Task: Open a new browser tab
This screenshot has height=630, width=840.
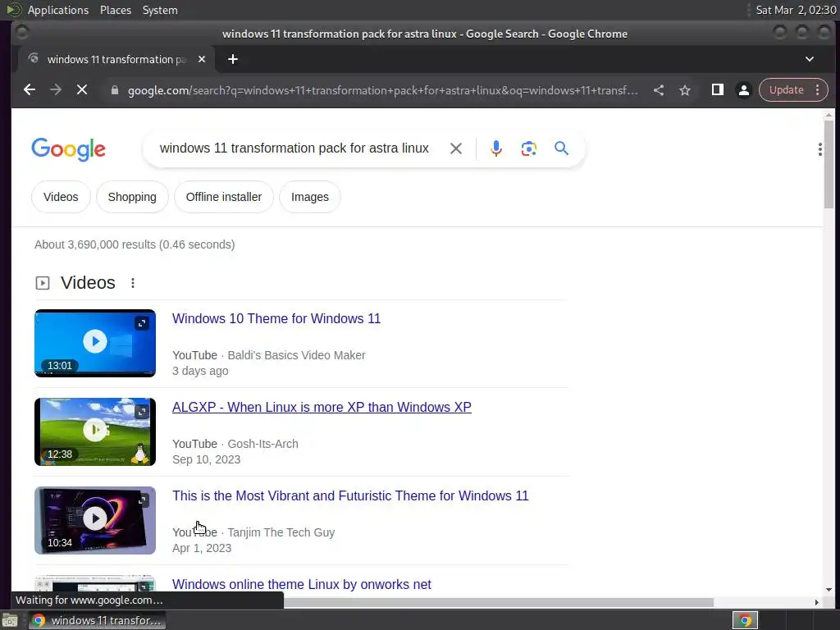Action: click(x=232, y=59)
